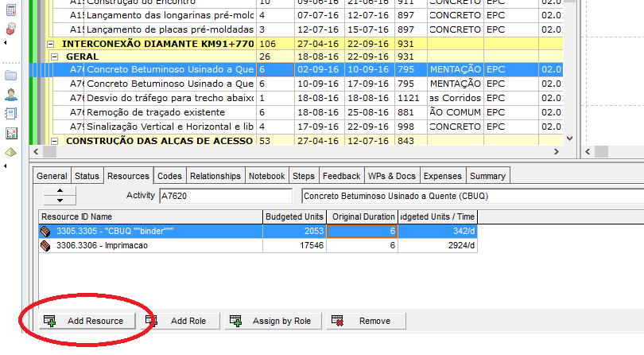Viewport: 644px width, 355px height.
Task: Click the yellow diamond icon in sidebar
Action: [x=11, y=152]
